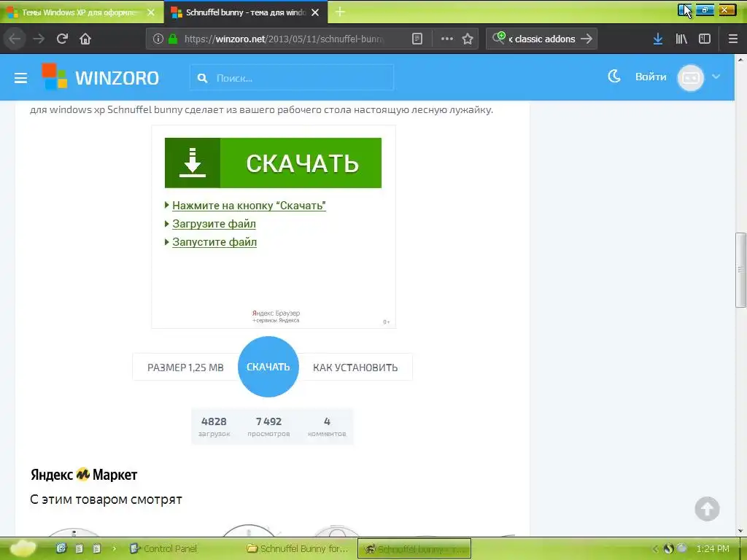The image size is (747, 560).
Task: Click the '4 комментов' counter
Action: pyautogui.click(x=327, y=426)
